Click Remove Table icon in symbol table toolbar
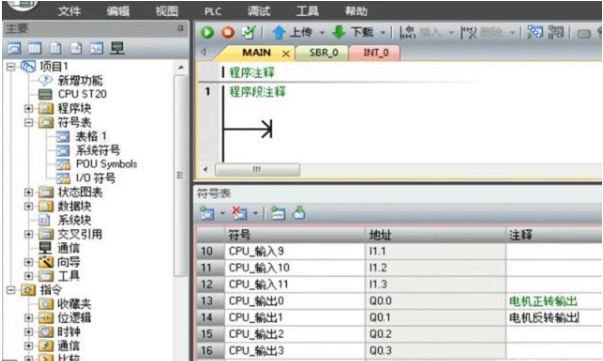The width and height of the screenshot is (603, 361). click(x=240, y=213)
